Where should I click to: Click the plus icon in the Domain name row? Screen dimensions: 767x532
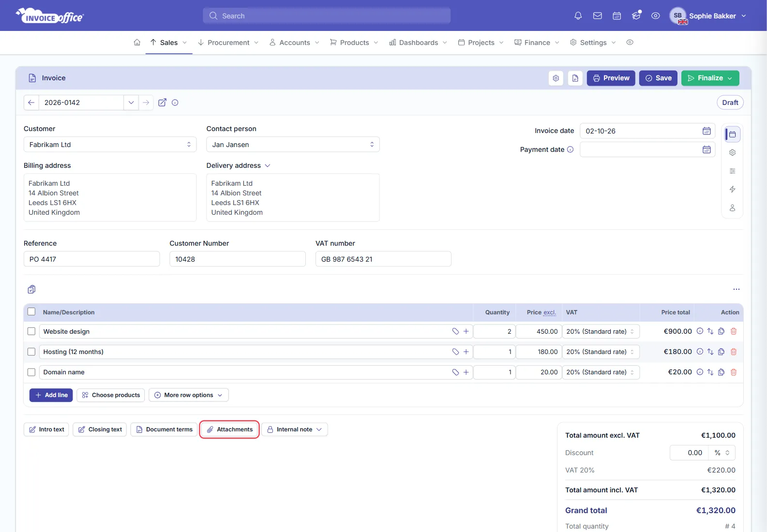tap(466, 372)
